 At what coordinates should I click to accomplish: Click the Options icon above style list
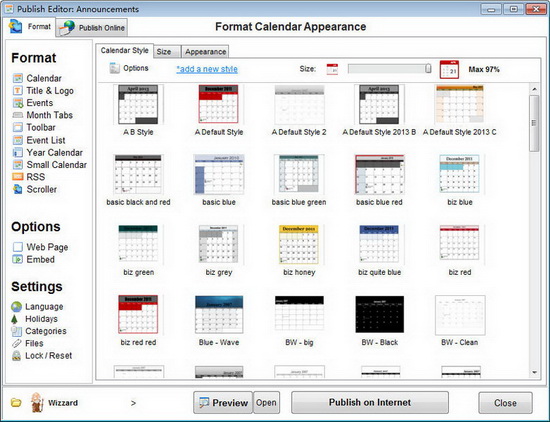114,68
